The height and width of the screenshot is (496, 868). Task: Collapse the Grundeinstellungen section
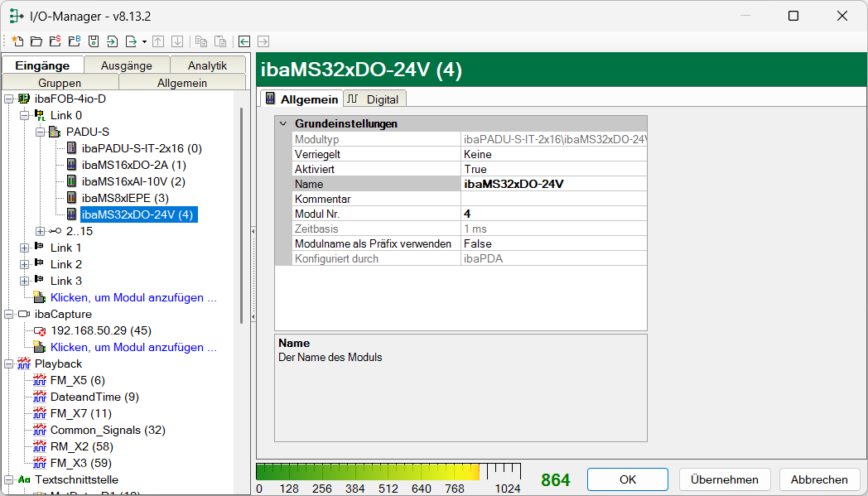[283, 123]
